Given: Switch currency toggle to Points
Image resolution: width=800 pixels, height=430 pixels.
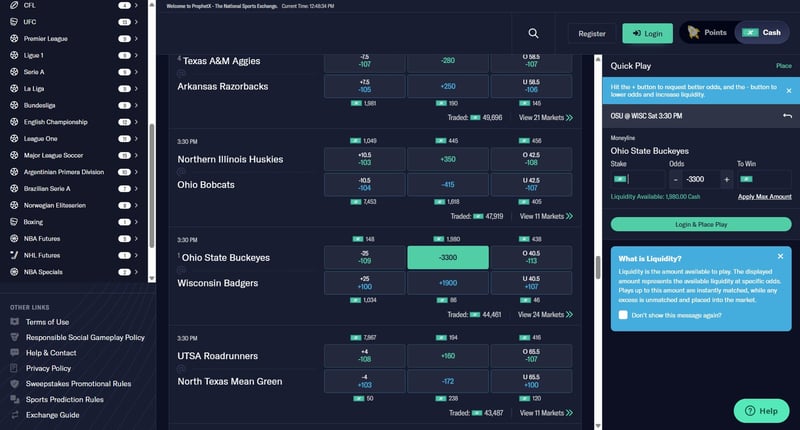Looking at the screenshot, I should tap(705, 33).
